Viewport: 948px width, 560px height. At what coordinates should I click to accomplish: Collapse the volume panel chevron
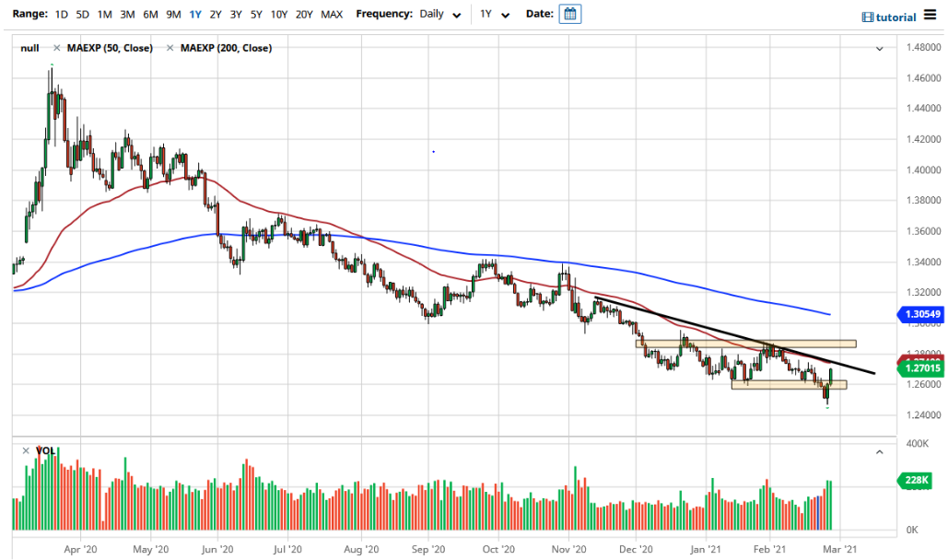click(x=879, y=453)
